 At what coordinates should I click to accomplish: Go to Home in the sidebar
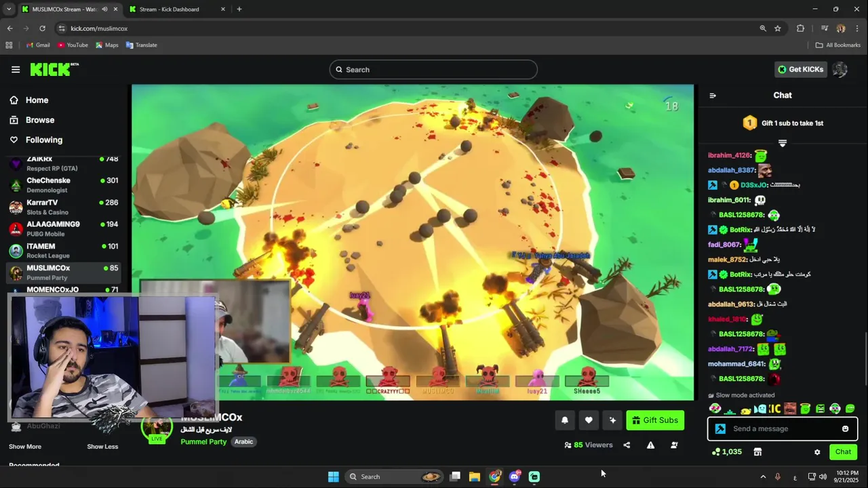point(37,100)
